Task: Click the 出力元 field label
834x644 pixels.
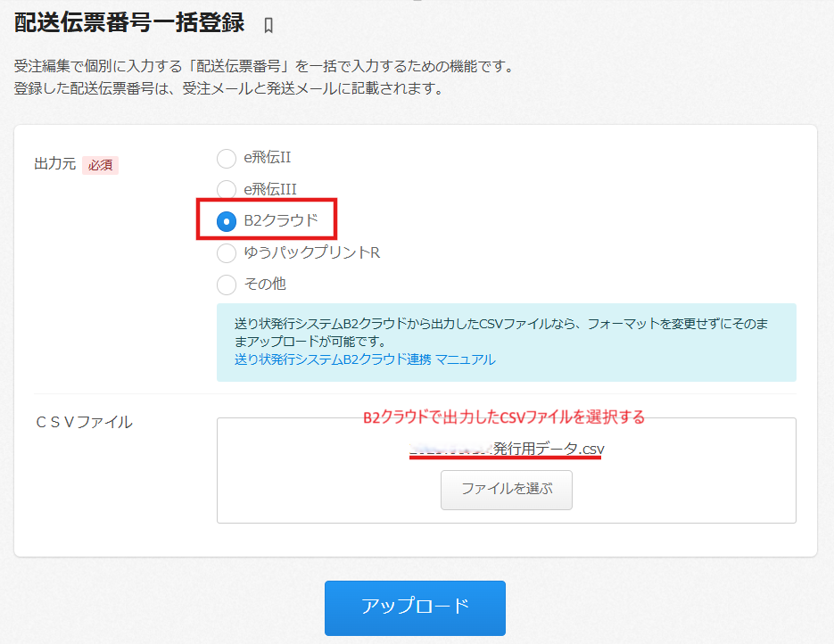Action: [x=54, y=164]
